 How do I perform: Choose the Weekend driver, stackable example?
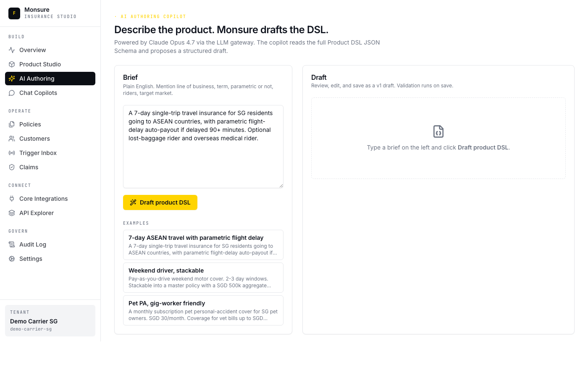[203, 278]
